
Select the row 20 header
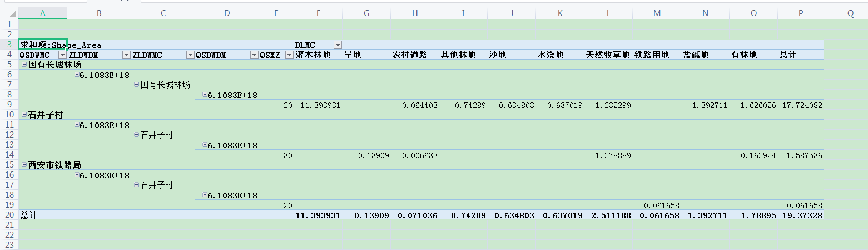[x=8, y=214]
